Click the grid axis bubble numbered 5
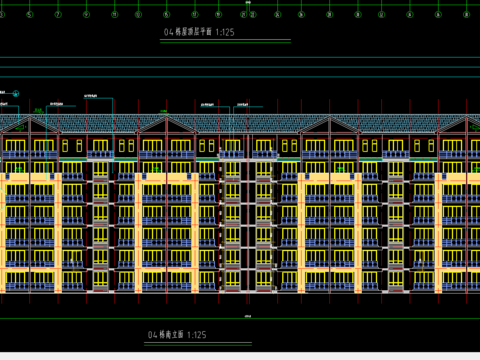 (30, 14)
